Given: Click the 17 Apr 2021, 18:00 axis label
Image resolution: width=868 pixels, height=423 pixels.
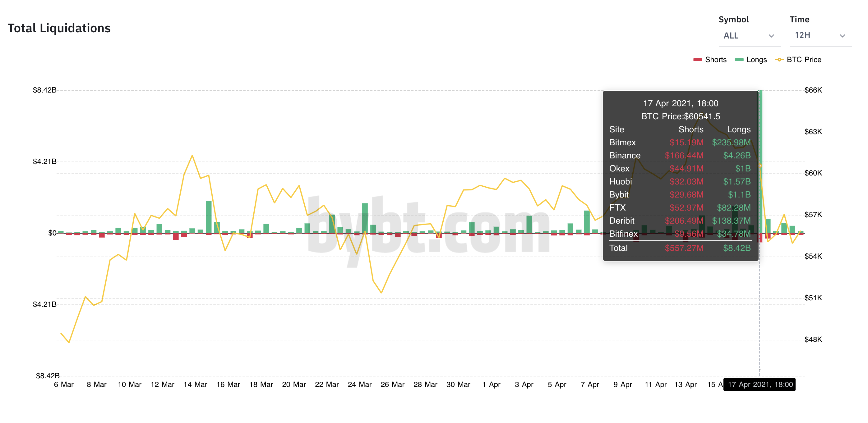Looking at the screenshot, I should click(x=759, y=384).
